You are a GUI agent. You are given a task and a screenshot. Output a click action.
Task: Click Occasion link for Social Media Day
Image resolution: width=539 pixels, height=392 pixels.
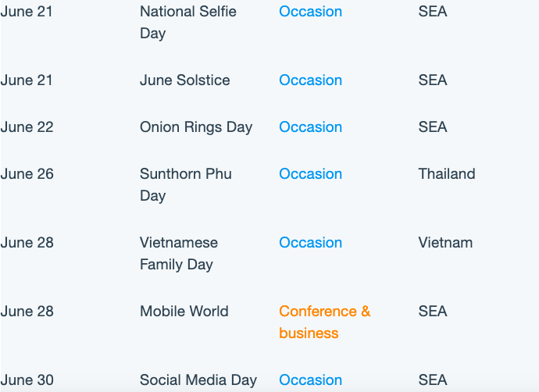310,380
